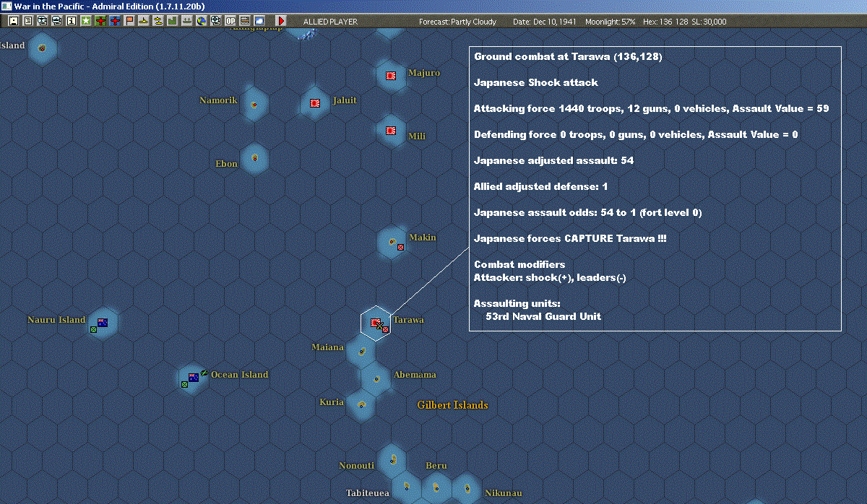Screen dimensions: 867x504
Task: Select the highlighted Tarawa hex unit
Action: click(x=377, y=323)
